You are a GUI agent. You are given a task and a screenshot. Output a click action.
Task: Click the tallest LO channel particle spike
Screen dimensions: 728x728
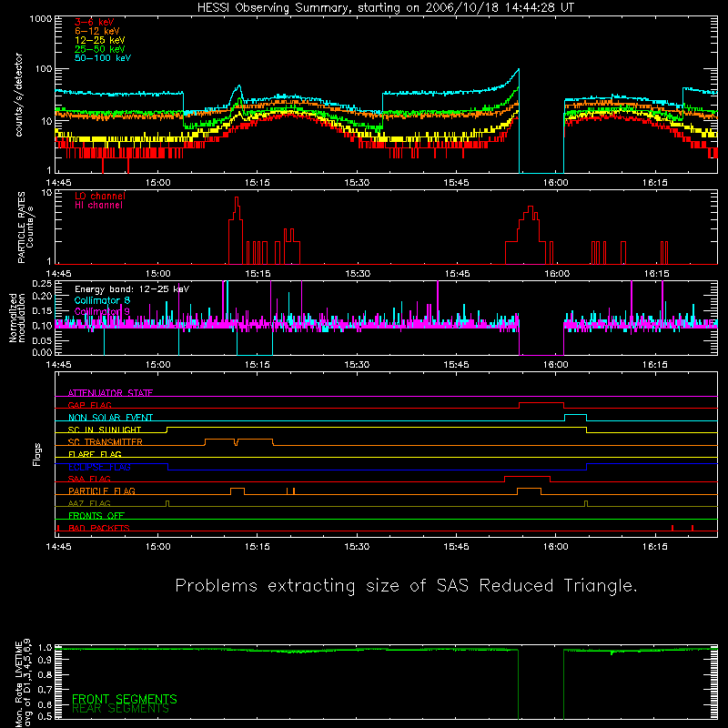[237, 200]
